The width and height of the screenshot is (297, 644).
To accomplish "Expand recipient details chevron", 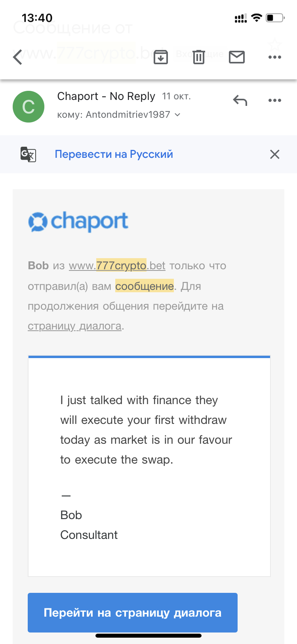I will click(177, 115).
